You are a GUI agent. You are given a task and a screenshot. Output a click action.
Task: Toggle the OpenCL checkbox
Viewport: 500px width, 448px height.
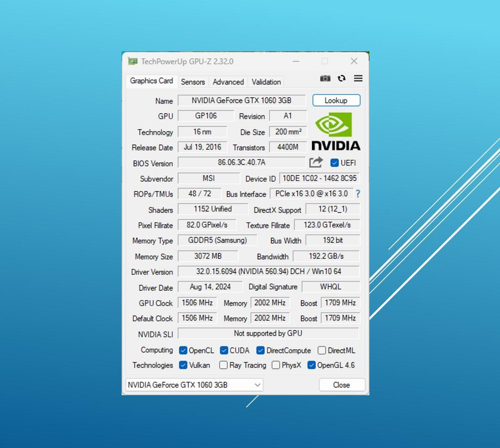pos(183,350)
